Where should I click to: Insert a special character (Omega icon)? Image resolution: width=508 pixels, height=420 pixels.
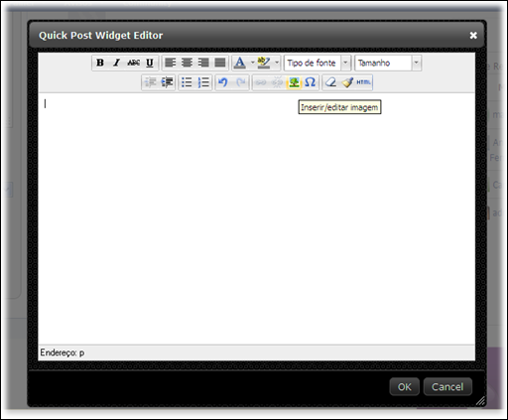point(311,82)
